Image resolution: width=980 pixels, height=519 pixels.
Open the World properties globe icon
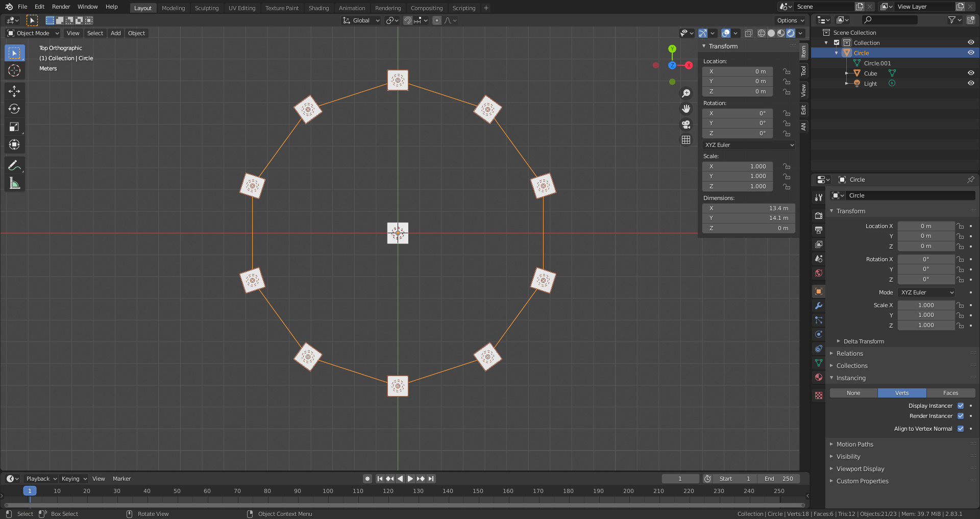click(819, 273)
